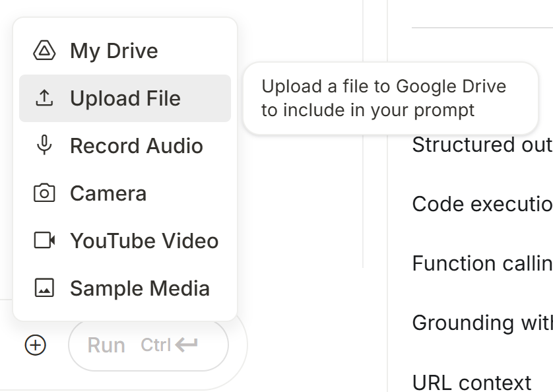Viewport: 553px width, 392px height.
Task: Click the circled plus icon beside Run
Action: tap(36, 344)
